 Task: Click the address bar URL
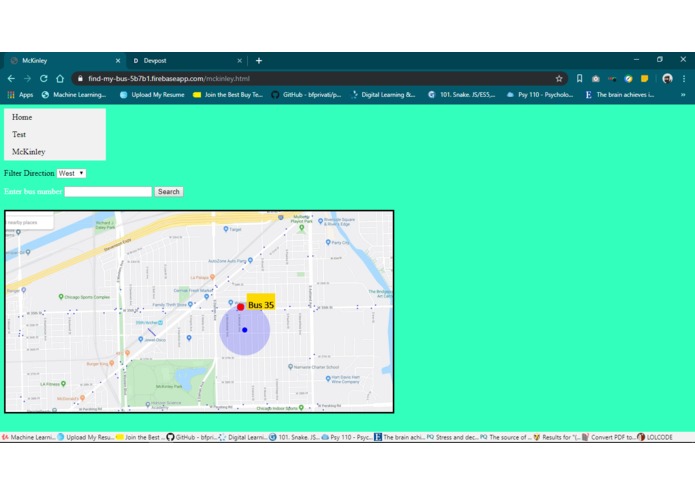pos(169,78)
